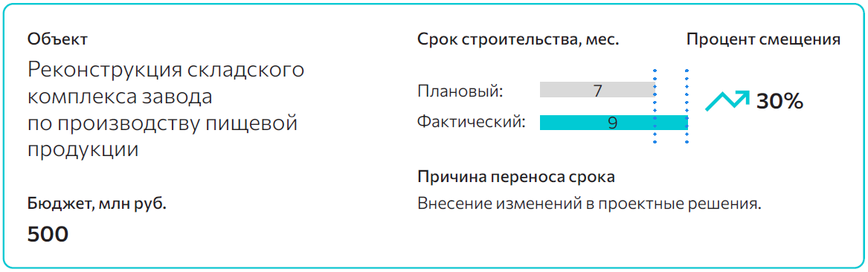Click the 'Причина переноса срока' heading
The width and height of the screenshot is (868, 272).
[x=516, y=178]
